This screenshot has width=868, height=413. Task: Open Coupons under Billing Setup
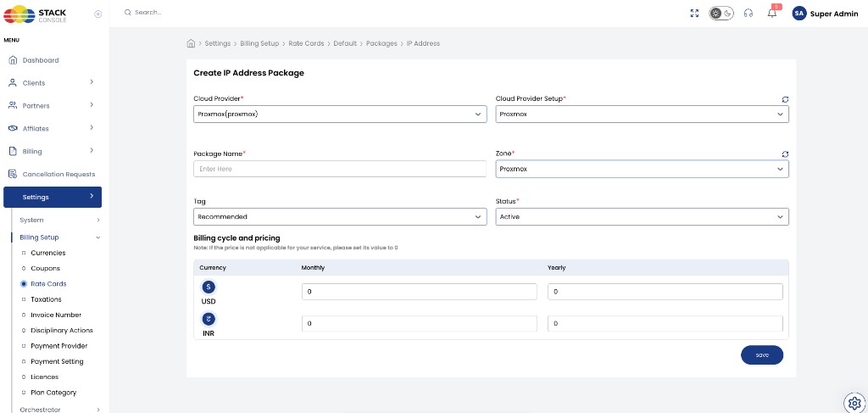point(46,269)
